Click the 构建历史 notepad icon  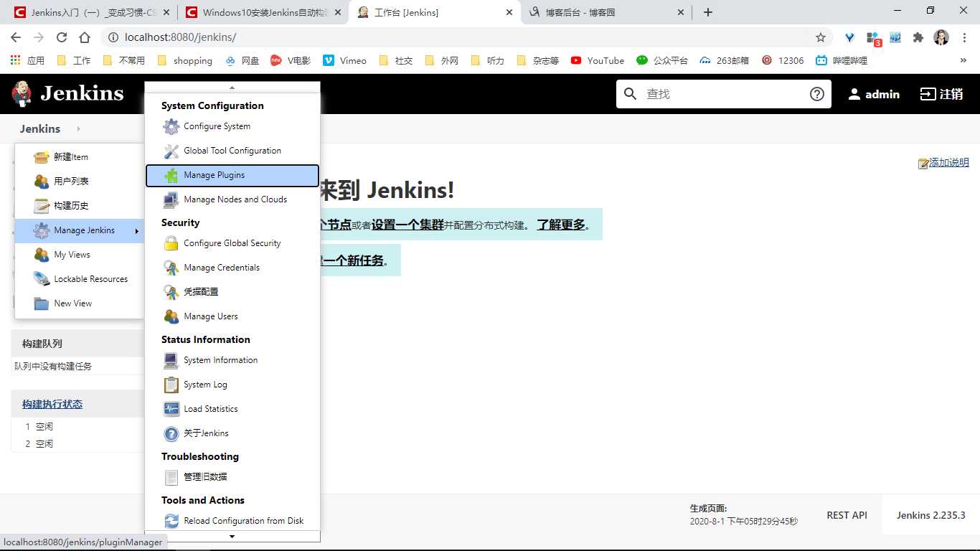pyautogui.click(x=42, y=206)
